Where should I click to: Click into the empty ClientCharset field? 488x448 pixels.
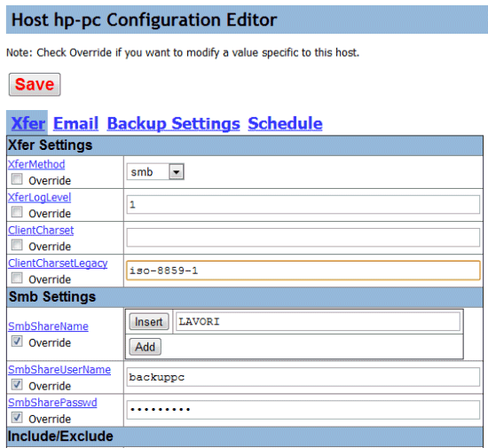pyautogui.click(x=303, y=238)
